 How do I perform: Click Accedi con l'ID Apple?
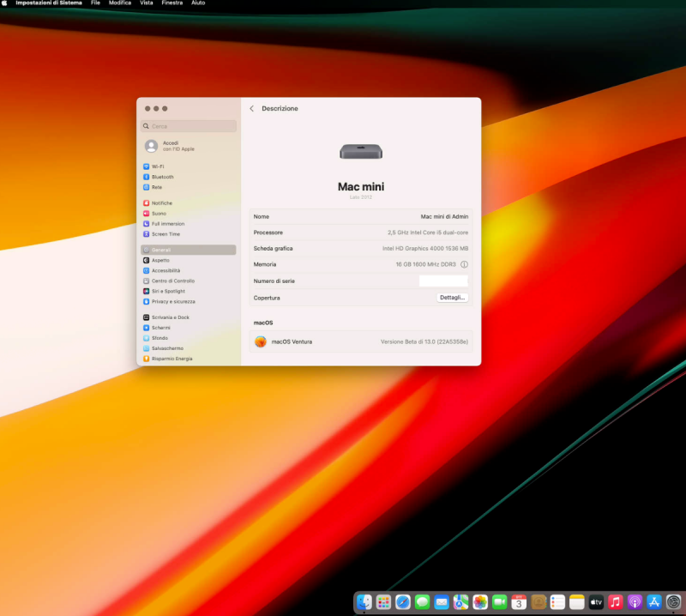[178, 146]
